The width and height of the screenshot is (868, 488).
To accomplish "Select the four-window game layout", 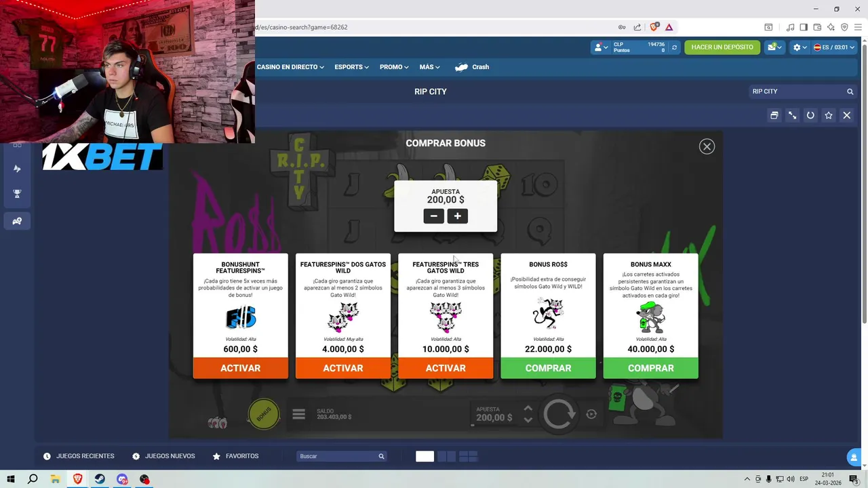I will (x=469, y=456).
